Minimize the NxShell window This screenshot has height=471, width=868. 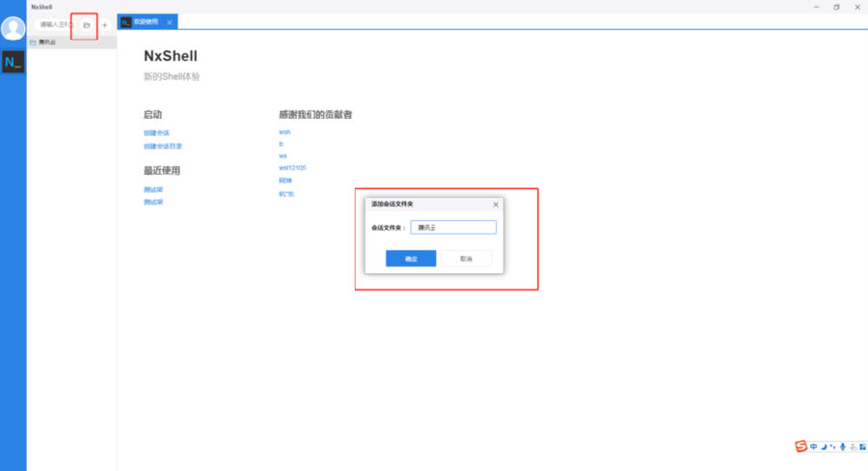816,7
